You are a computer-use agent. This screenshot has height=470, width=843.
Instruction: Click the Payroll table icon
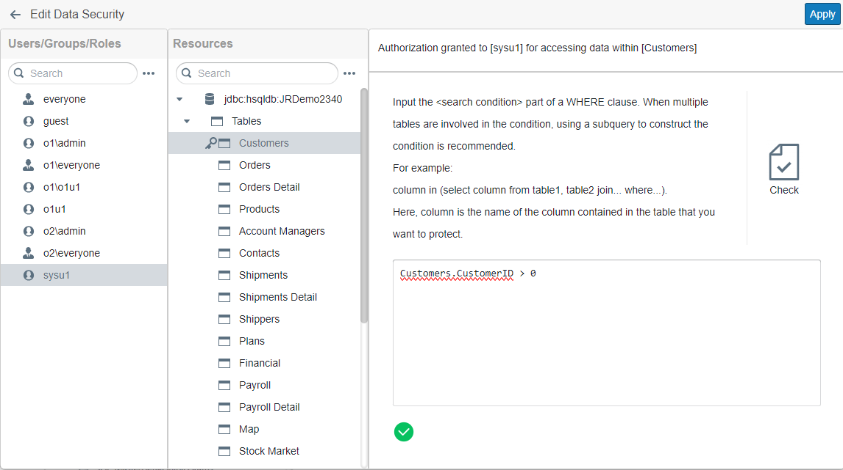pyautogui.click(x=224, y=386)
